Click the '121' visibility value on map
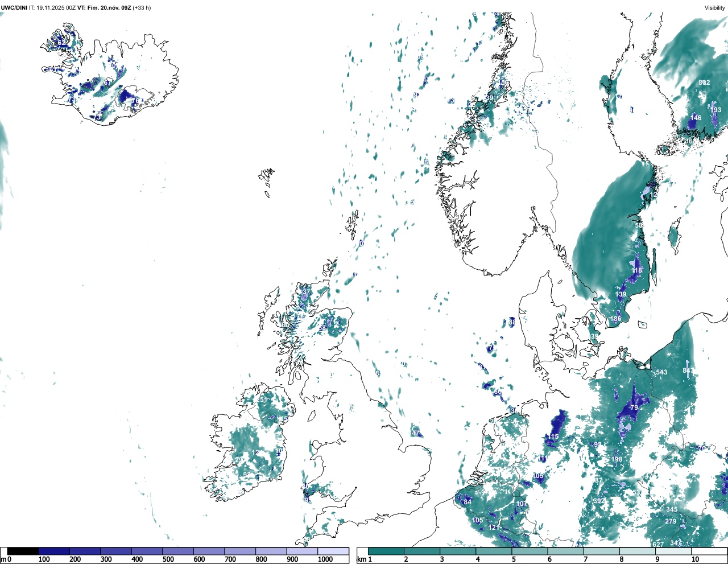 (x=494, y=528)
